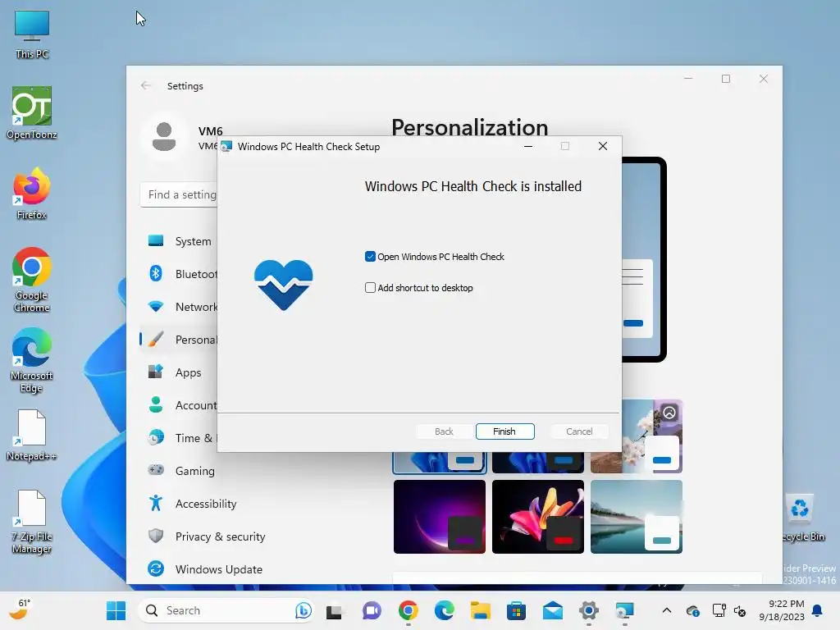
Task: Close the Health Check Setup dialog
Action: [603, 146]
